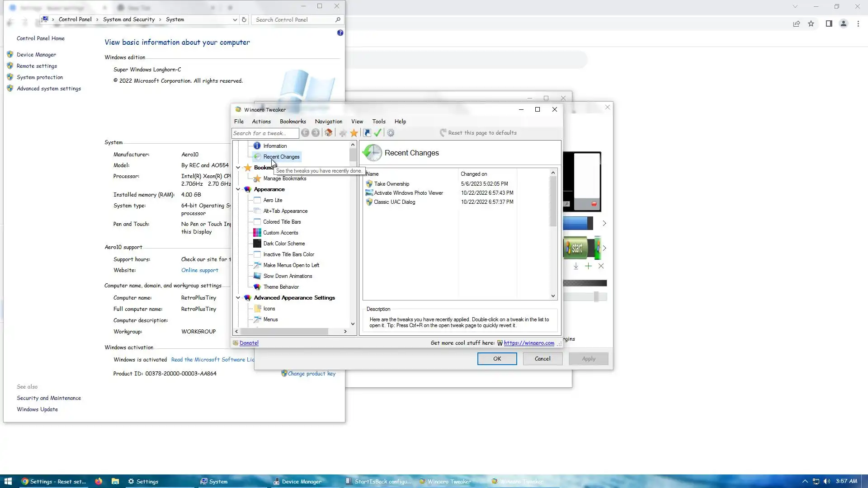Click the slider handle below the start button previews
This screenshot has width=868, height=488.
pos(596,296)
